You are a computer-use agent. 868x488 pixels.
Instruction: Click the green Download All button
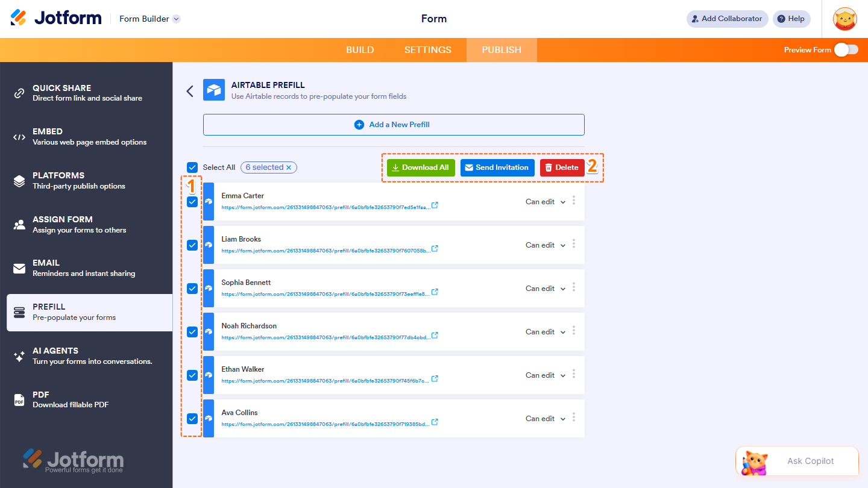point(421,167)
